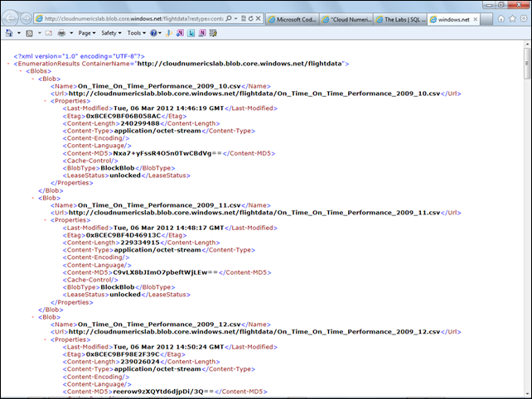Click the scrollbar down arrow

coord(527,393)
